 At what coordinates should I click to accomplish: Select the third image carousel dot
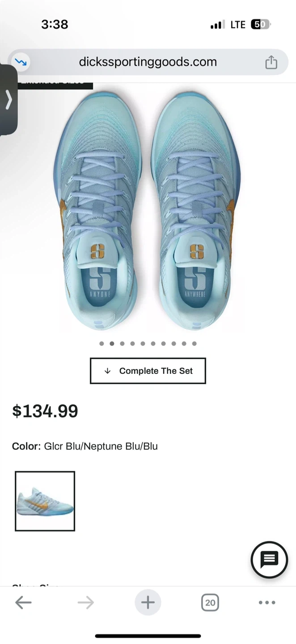(x=122, y=343)
